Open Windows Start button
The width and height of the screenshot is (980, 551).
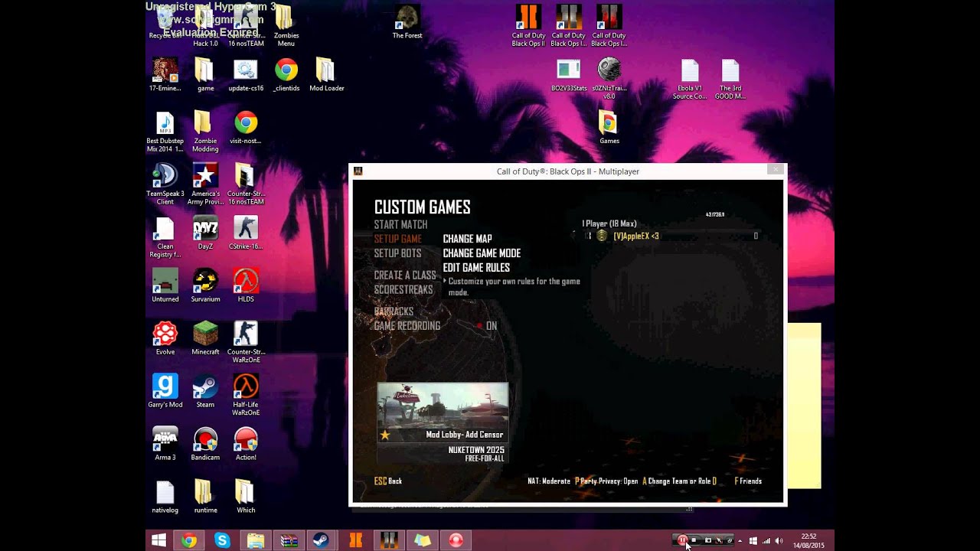coord(158,540)
